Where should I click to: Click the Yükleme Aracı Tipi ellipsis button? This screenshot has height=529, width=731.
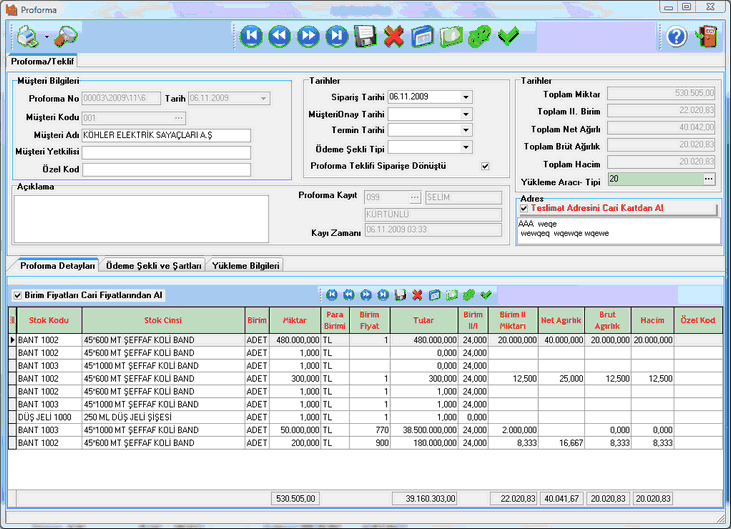709,179
